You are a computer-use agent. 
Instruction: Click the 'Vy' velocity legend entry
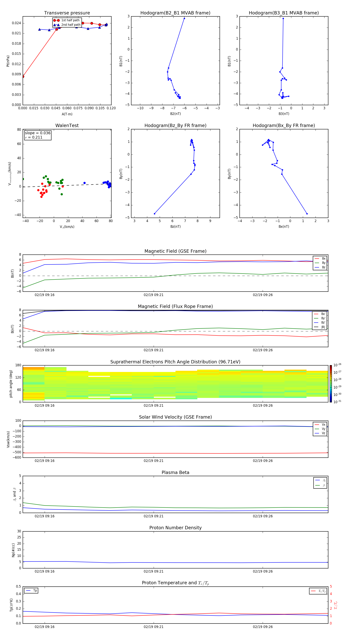click(x=320, y=429)
